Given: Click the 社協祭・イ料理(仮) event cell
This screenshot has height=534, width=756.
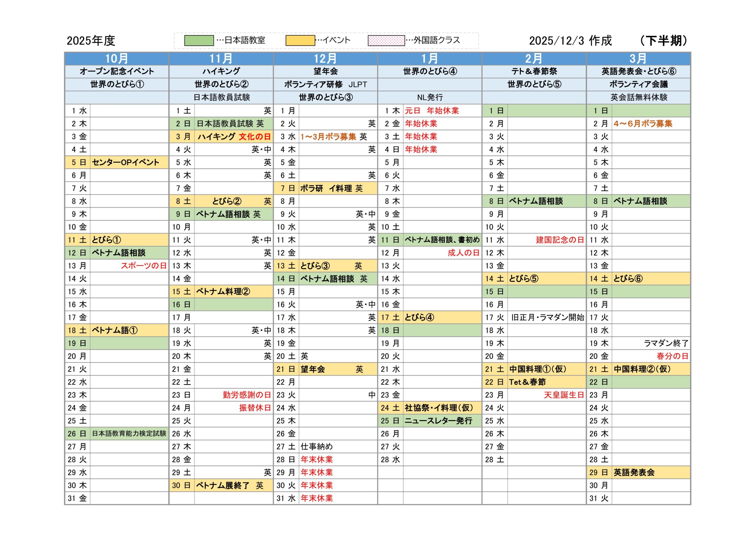Looking at the screenshot, I should tap(439, 408).
